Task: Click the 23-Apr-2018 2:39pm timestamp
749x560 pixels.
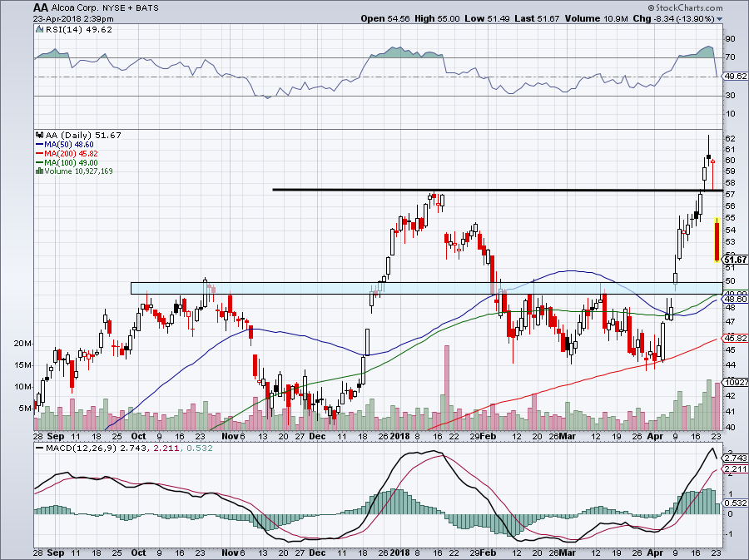Action: (x=73, y=19)
